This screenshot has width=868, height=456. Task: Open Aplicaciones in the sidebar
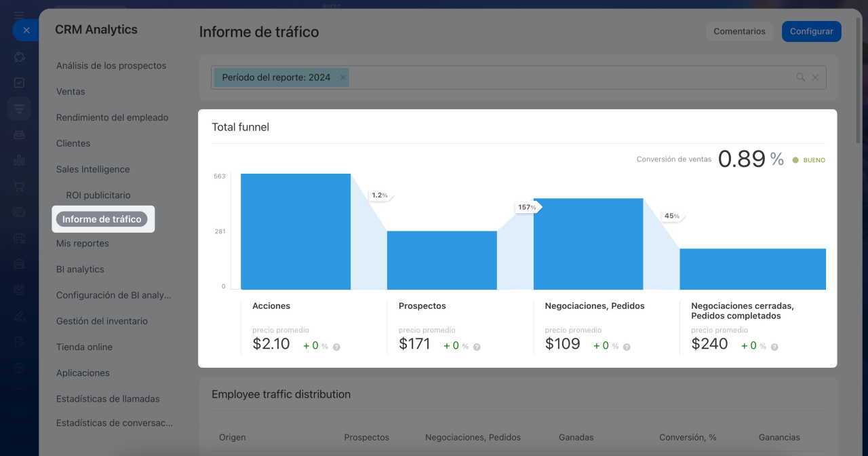[x=83, y=373]
